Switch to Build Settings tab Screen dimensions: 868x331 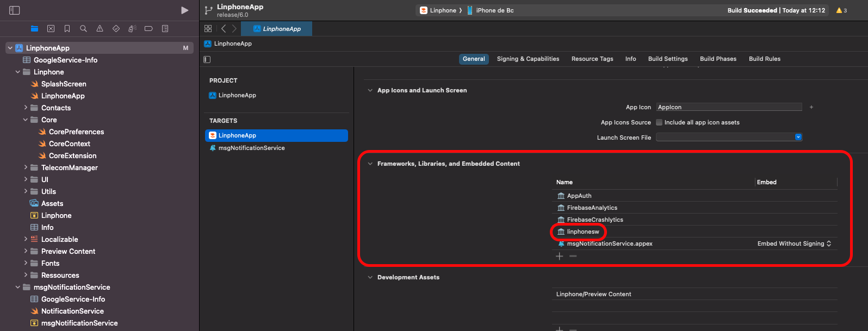(667, 59)
